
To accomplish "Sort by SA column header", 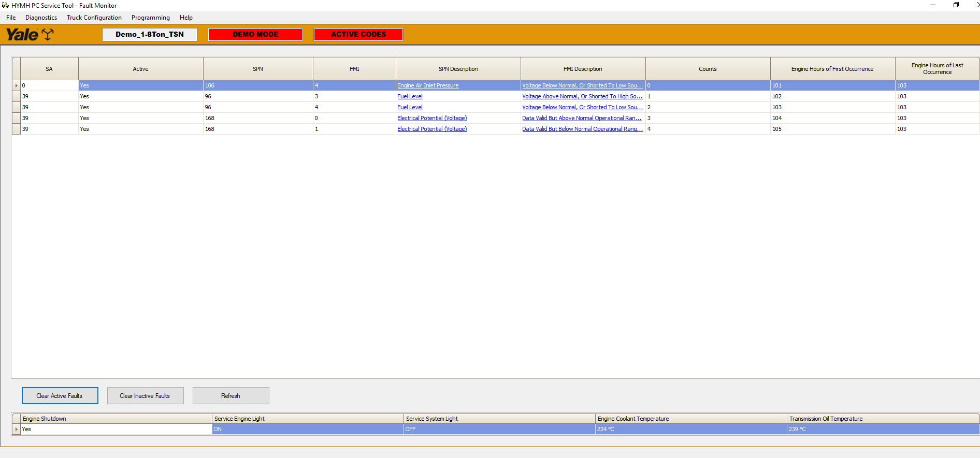I will pos(49,69).
